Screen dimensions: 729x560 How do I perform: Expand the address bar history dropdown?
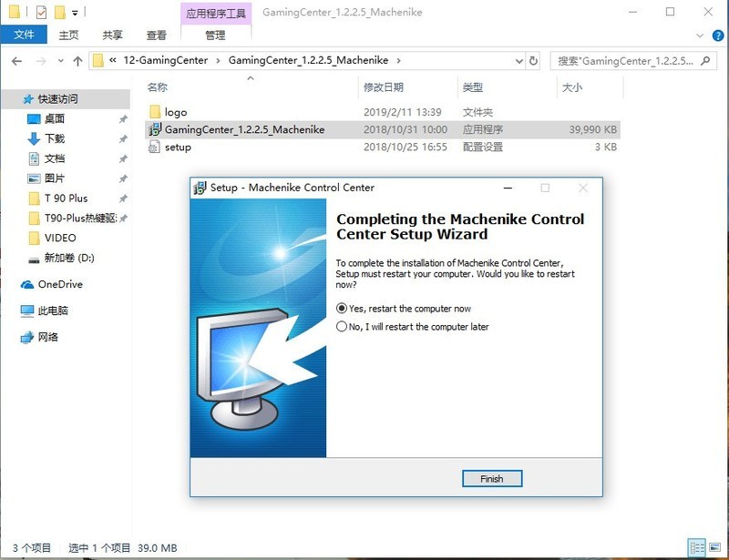(519, 61)
